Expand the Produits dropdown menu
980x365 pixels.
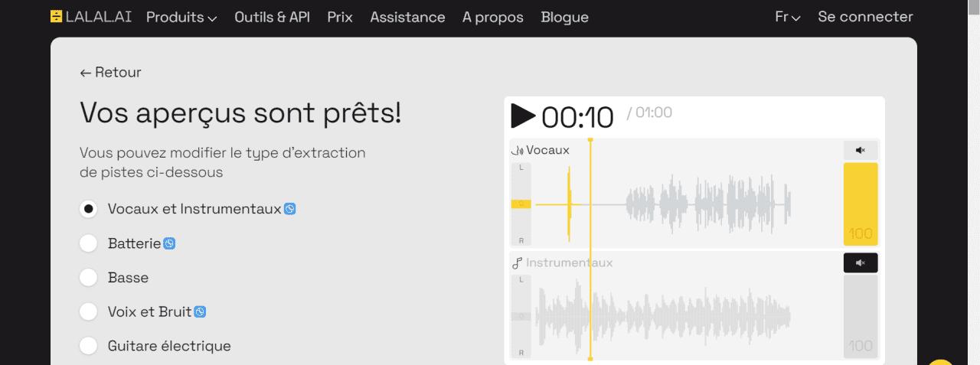point(181,17)
